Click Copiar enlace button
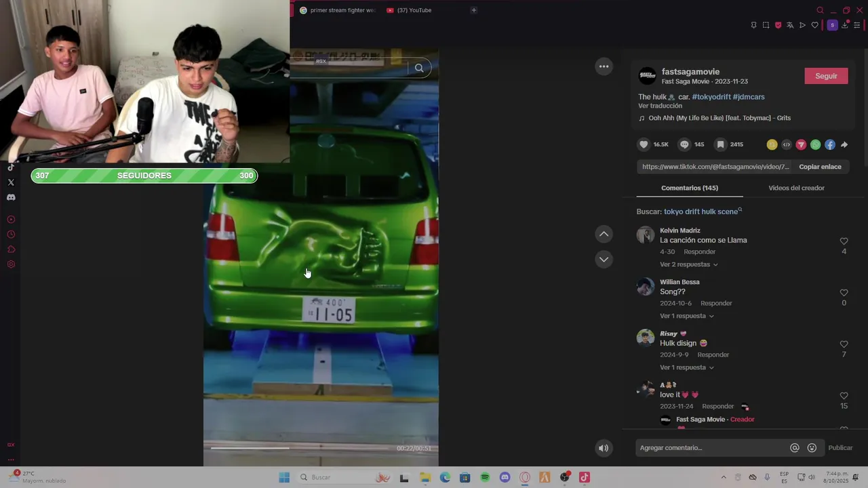 tap(820, 167)
